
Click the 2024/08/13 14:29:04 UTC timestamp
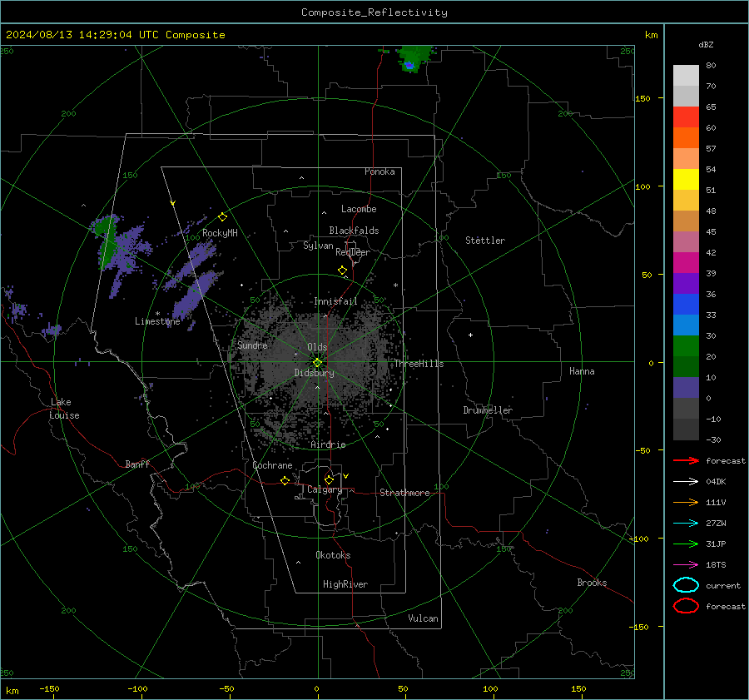[116, 35]
